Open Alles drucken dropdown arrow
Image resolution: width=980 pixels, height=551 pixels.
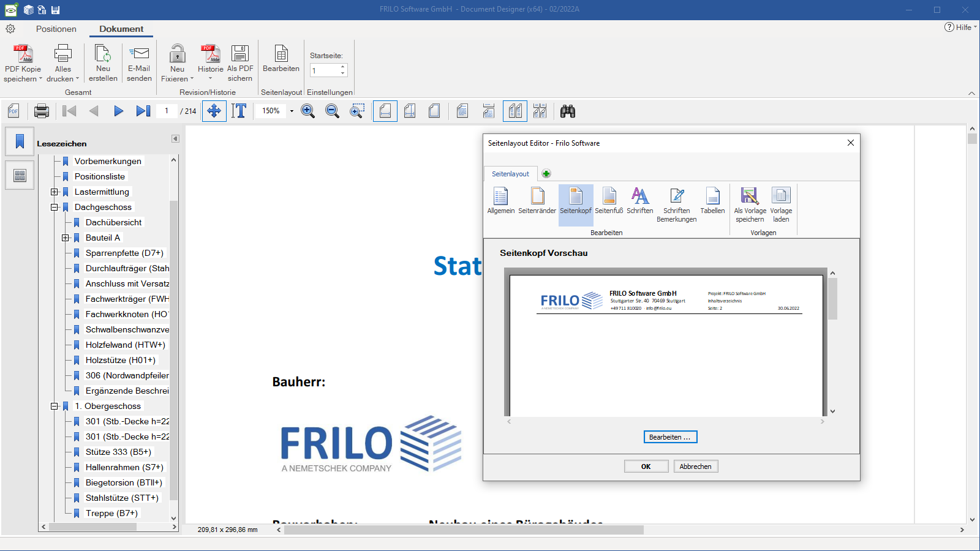tap(77, 79)
